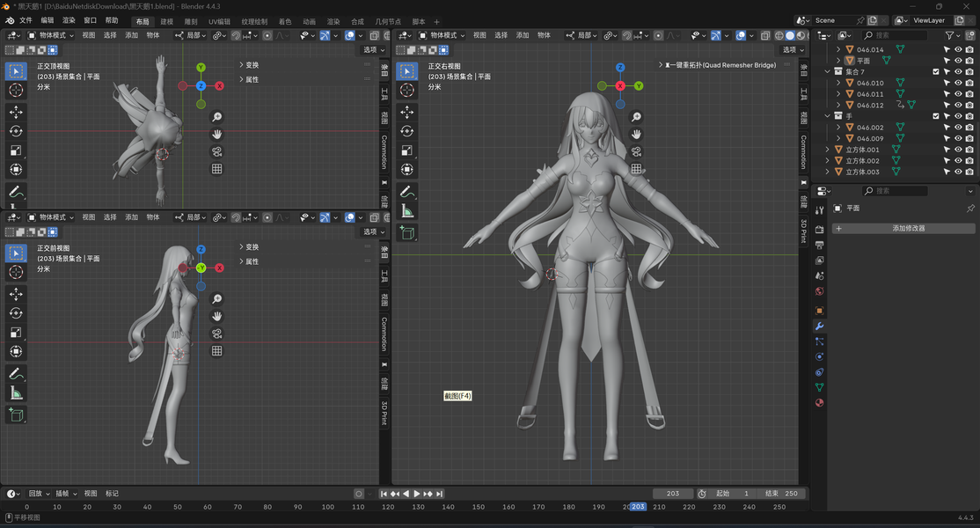Expand 立方体.002 in the outliner
Screen dimensions: 980x528
[x=828, y=160]
